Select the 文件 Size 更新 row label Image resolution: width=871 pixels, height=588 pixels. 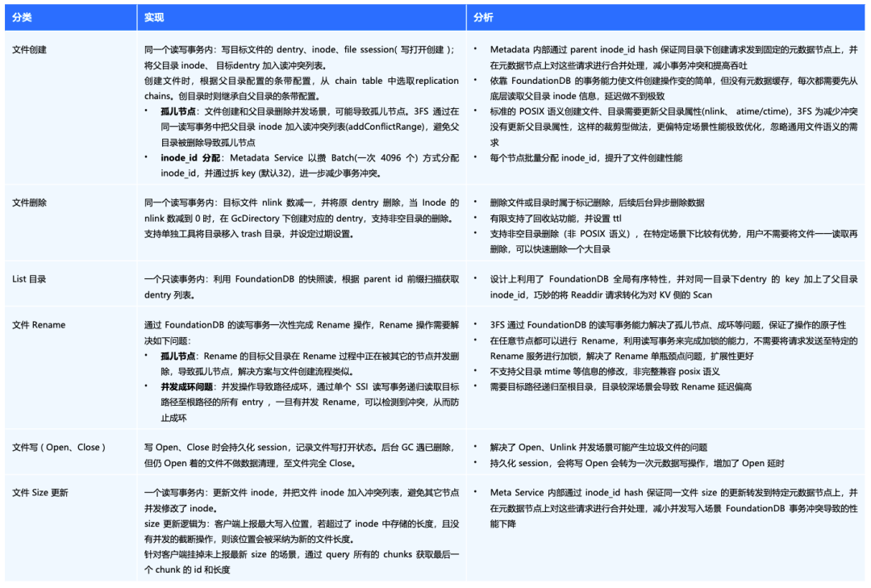tap(40, 493)
